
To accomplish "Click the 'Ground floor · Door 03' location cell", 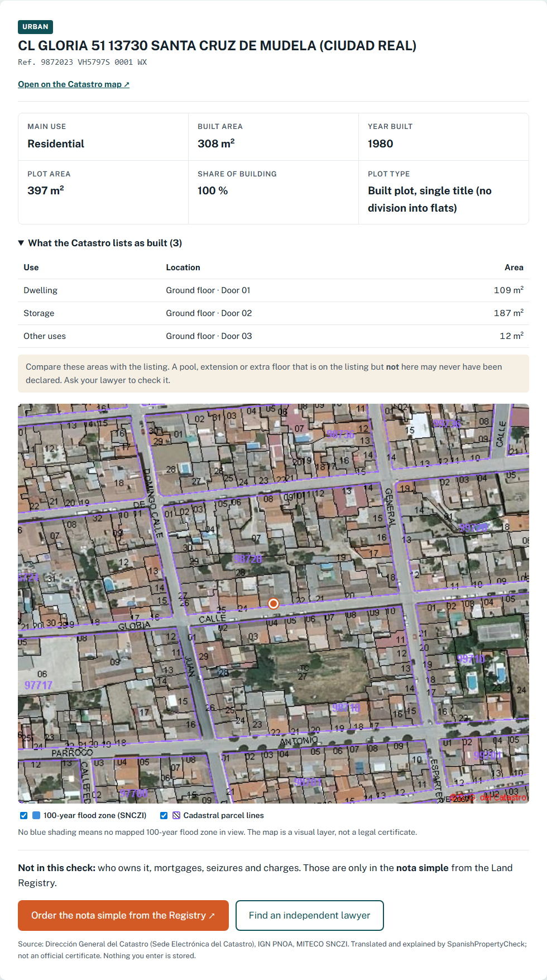I will coord(209,336).
